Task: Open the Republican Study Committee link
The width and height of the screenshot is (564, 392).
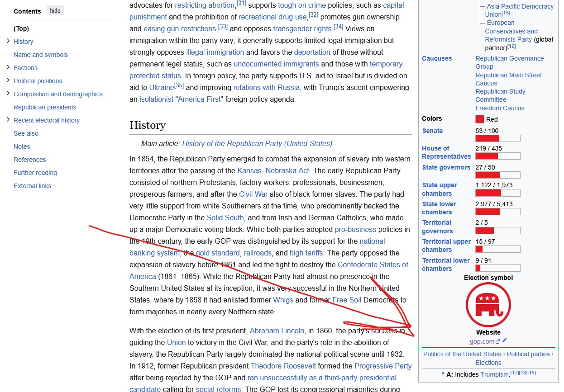Action: pos(501,95)
